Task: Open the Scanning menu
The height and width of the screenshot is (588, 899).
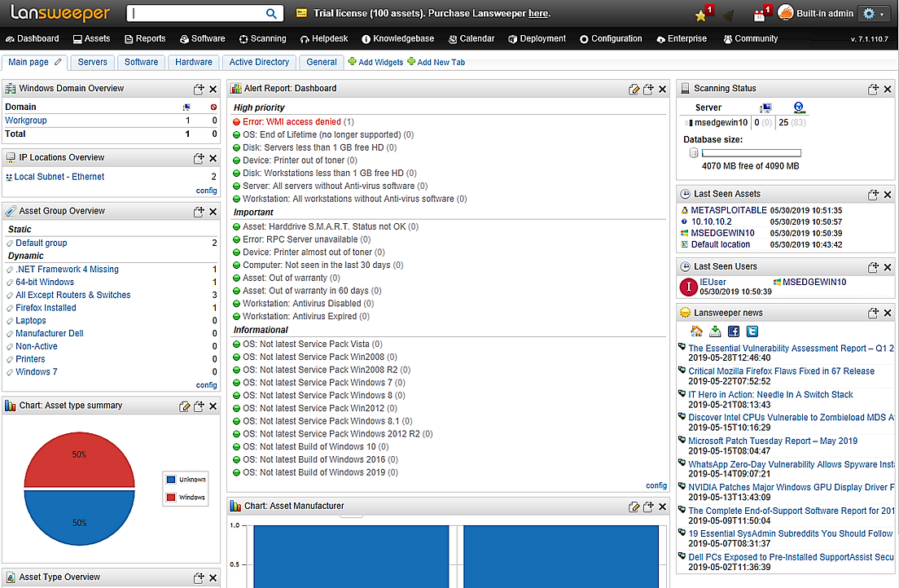Action: click(x=262, y=38)
